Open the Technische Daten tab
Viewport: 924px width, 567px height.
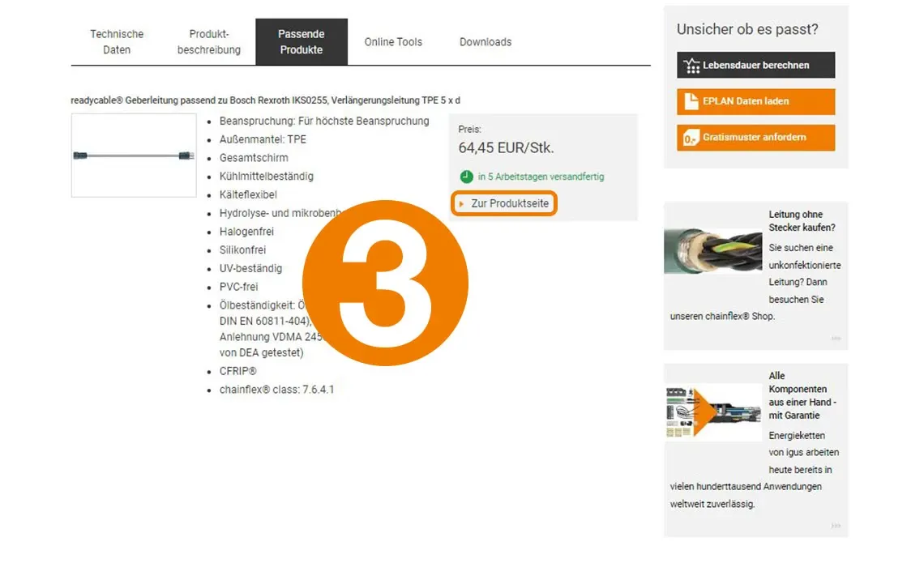coord(117,42)
